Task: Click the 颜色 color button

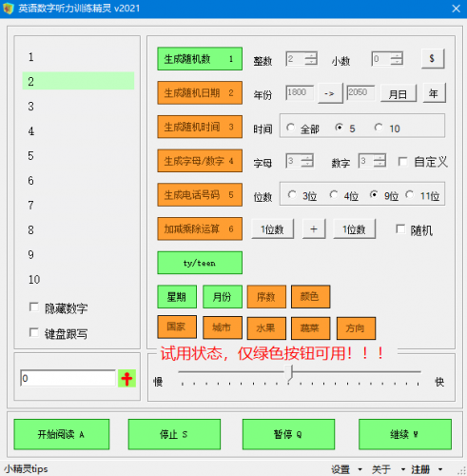Action: [x=310, y=297]
